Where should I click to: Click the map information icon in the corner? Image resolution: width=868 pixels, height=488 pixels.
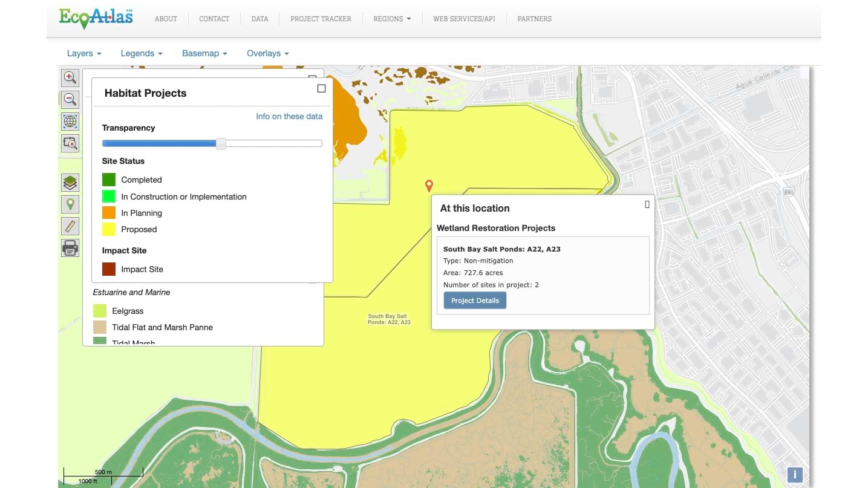794,475
